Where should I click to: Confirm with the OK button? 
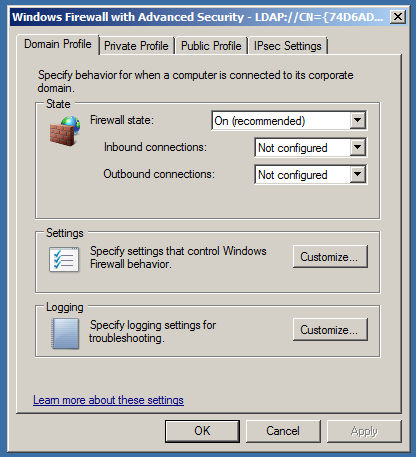(202, 431)
